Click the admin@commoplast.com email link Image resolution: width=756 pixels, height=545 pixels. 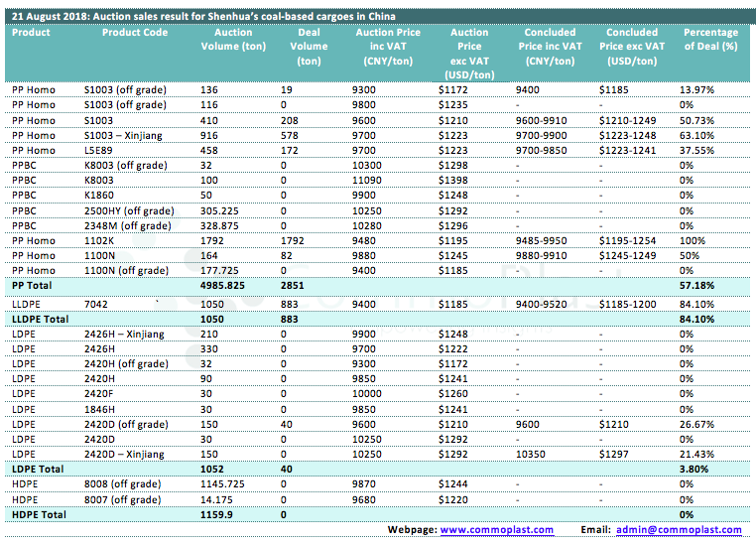[678, 530]
